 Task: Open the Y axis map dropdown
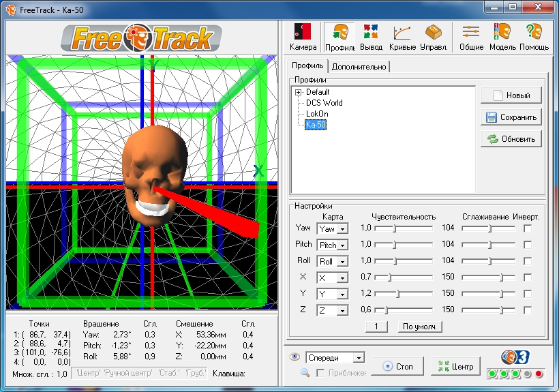(342, 295)
